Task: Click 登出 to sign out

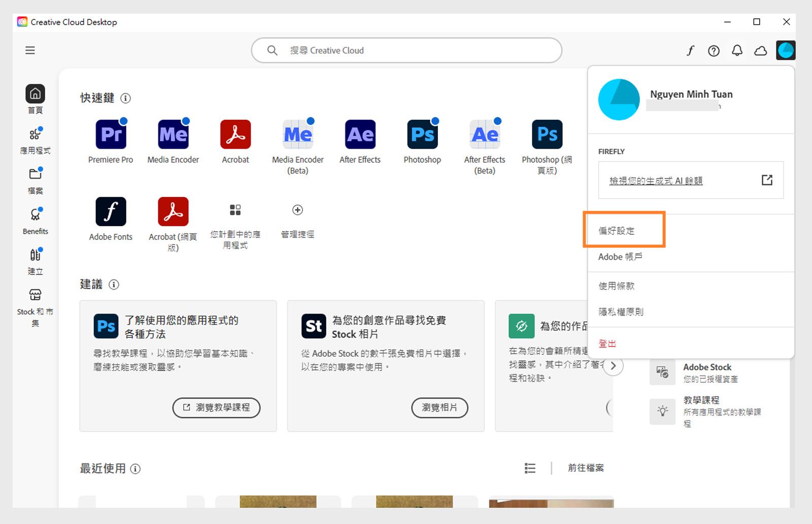Action: (607, 343)
